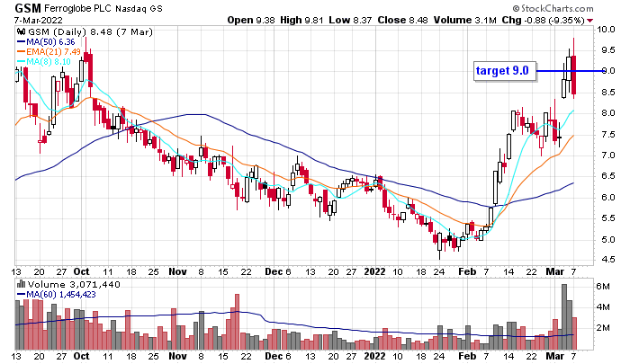Click the 'Nasdaq GS' exchange label
The width and height of the screenshot is (630, 364).
pyautogui.click(x=139, y=8)
